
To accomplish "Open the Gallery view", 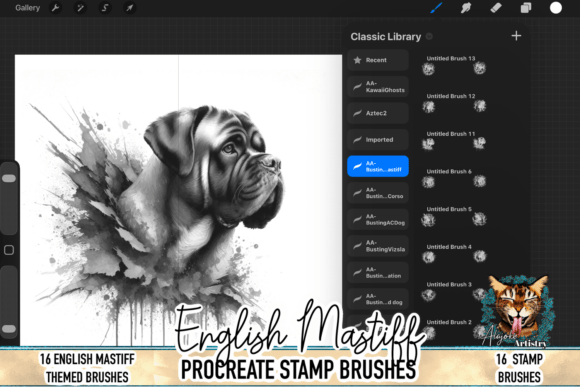I will coord(27,8).
